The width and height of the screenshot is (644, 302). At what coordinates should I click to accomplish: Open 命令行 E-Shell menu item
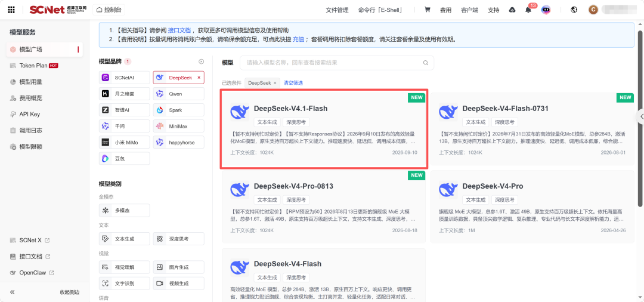click(x=380, y=10)
